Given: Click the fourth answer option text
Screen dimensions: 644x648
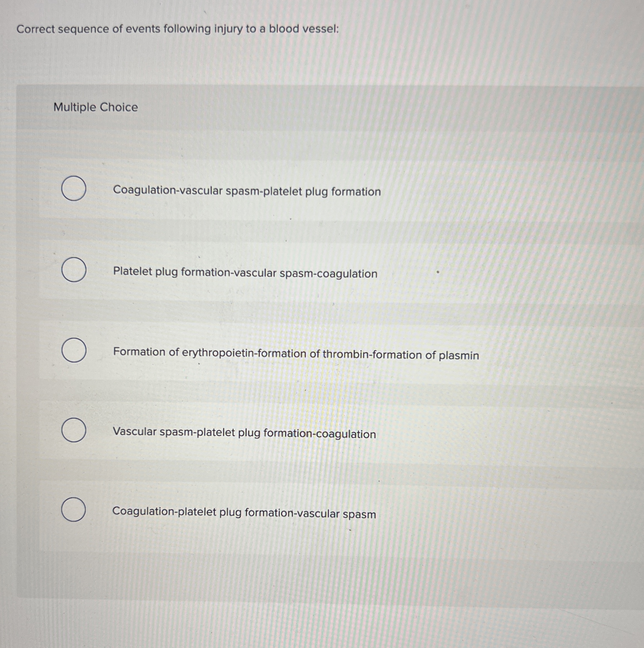Looking at the screenshot, I should pyautogui.click(x=244, y=434).
